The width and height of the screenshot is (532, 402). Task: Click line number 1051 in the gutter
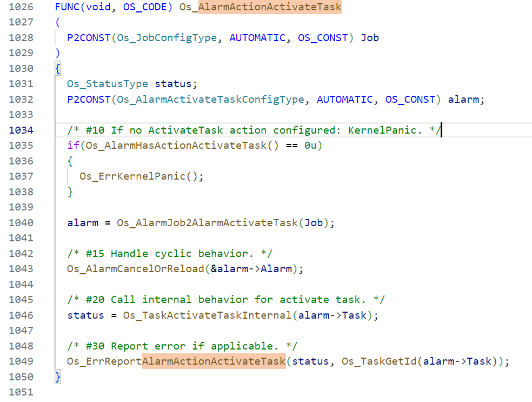(x=21, y=392)
